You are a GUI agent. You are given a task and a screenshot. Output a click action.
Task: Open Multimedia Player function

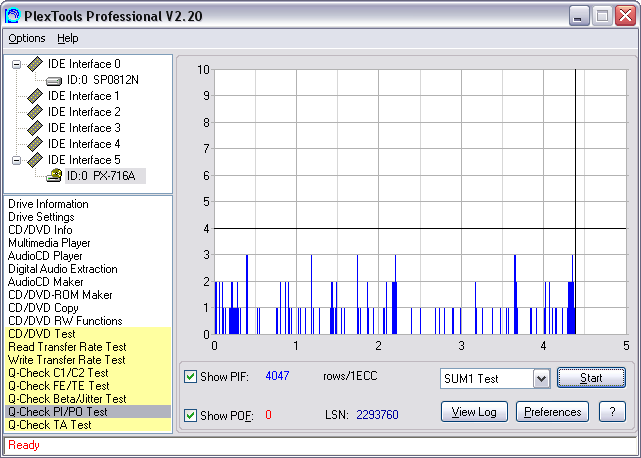pyautogui.click(x=49, y=243)
